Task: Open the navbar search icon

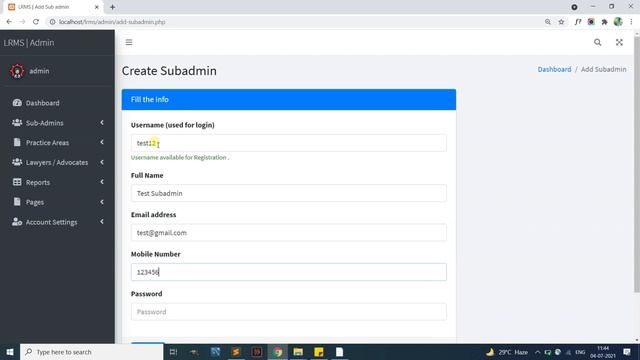Action: 598,42
